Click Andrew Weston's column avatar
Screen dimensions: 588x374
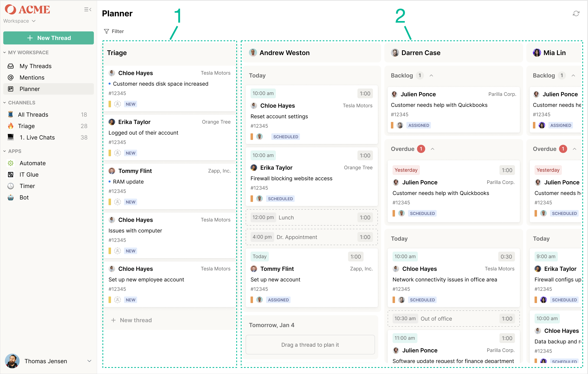[x=253, y=53]
